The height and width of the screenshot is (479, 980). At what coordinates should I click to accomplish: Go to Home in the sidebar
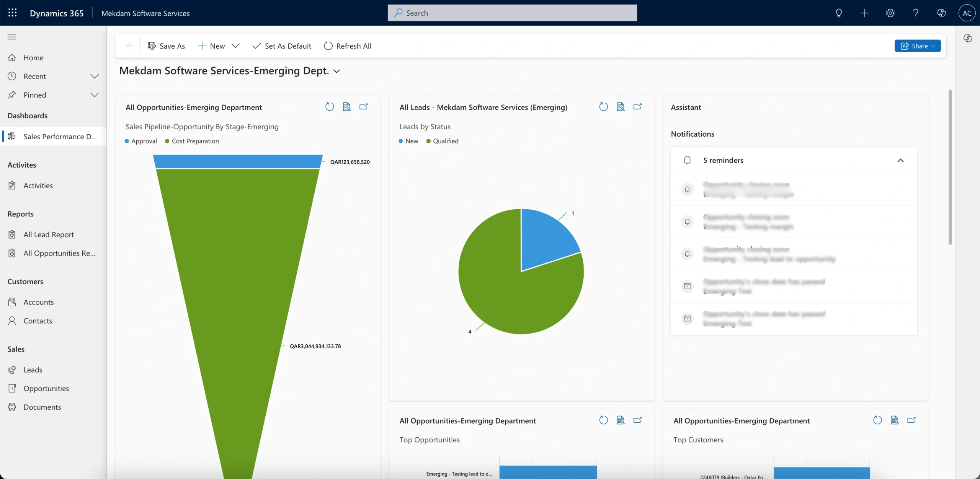(x=53, y=58)
